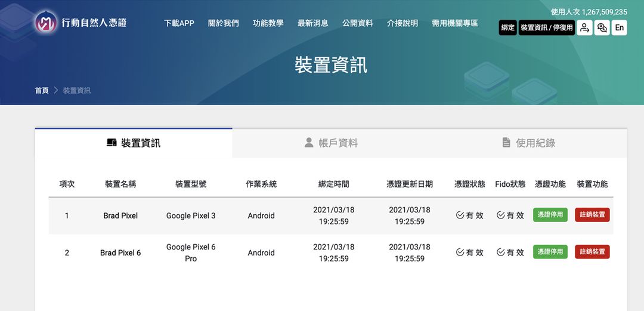Open the user login arrow icon

pos(584,27)
